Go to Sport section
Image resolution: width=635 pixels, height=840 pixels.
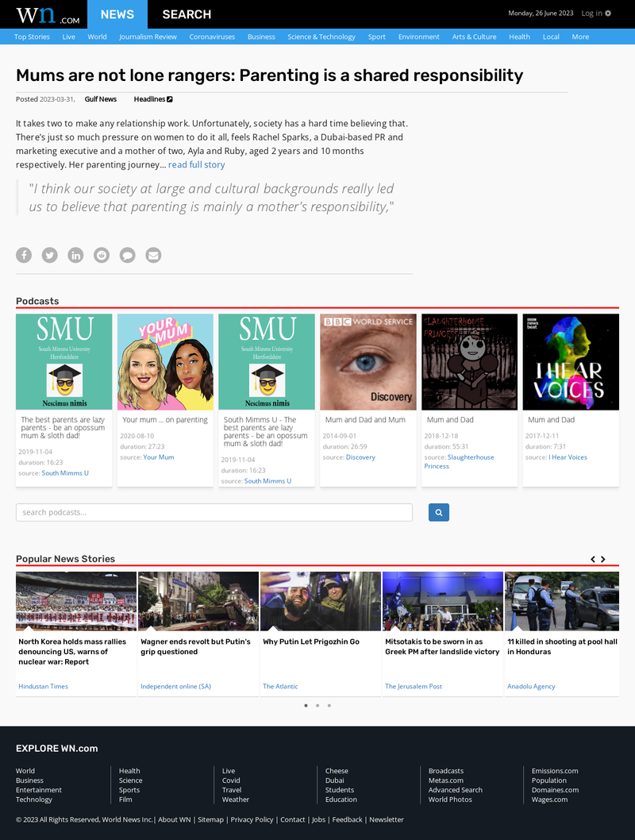(x=376, y=37)
